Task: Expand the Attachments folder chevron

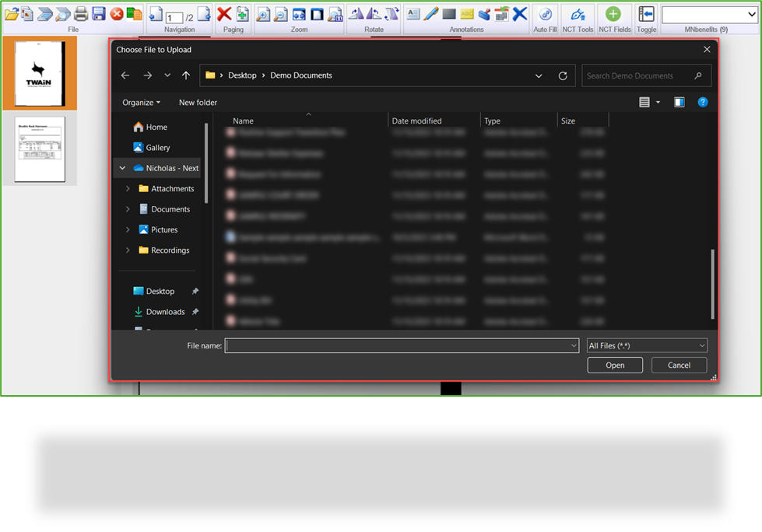Action: [128, 188]
